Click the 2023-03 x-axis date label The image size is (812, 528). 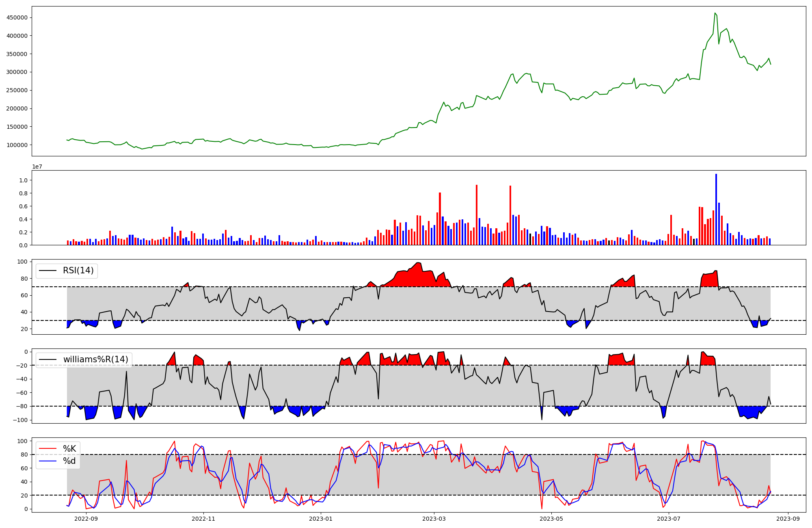(434, 519)
